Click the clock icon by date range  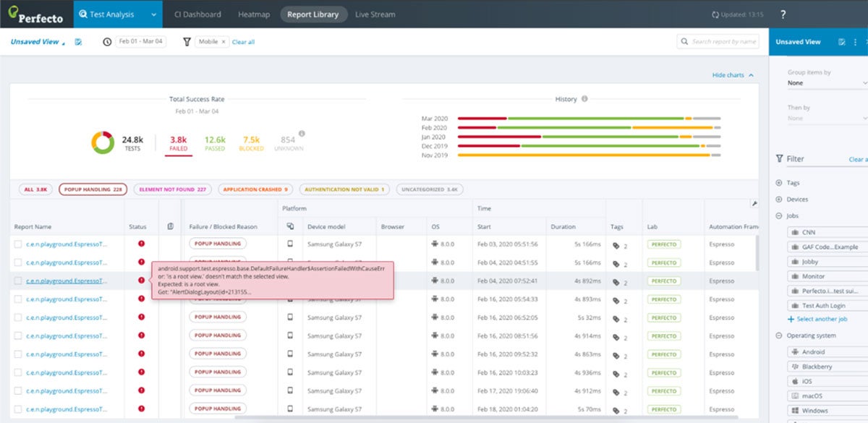107,42
